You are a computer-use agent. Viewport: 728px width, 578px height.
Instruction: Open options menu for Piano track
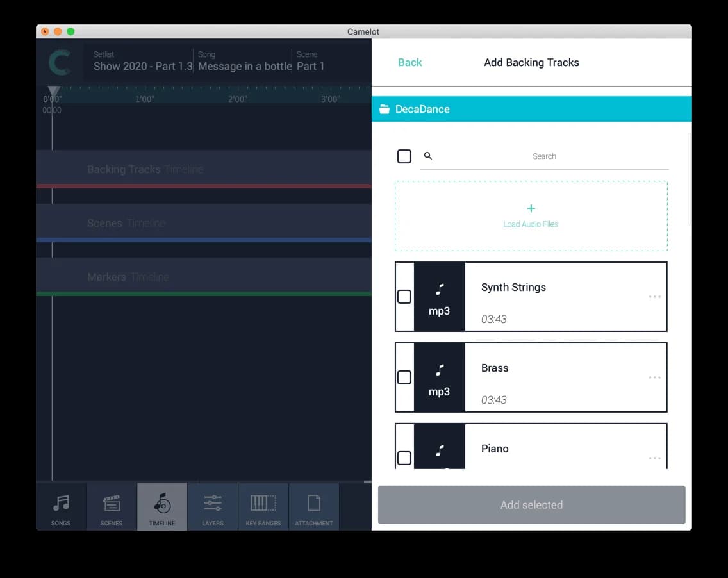[x=655, y=458]
